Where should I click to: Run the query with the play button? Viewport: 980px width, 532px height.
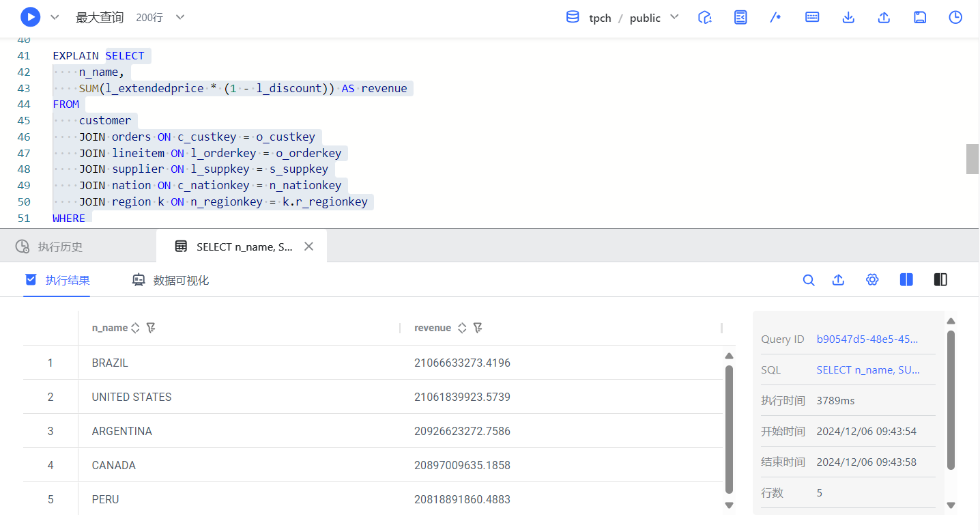(x=30, y=17)
